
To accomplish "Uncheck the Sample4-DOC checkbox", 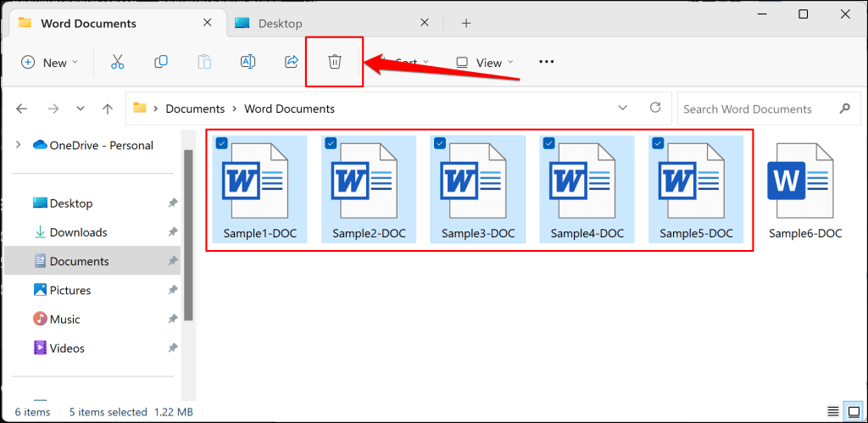I will click(x=548, y=143).
